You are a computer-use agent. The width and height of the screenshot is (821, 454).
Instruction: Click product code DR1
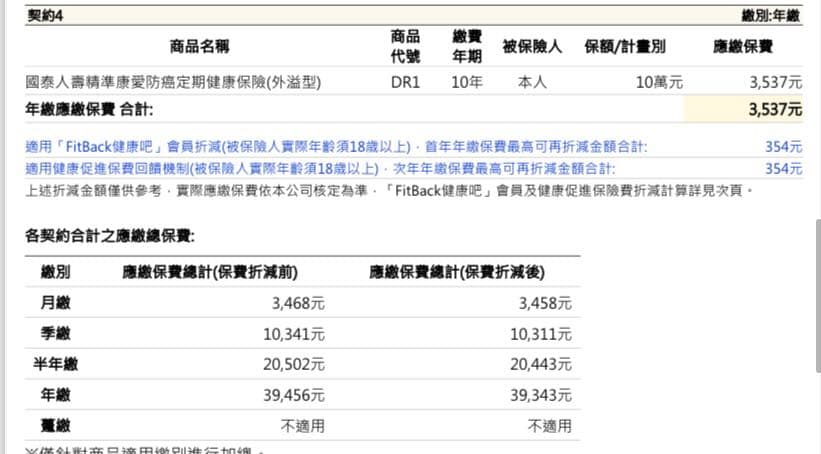click(x=405, y=82)
